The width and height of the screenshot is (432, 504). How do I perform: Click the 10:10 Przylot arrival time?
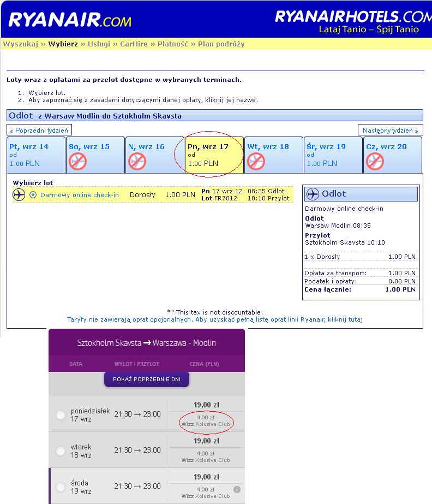click(268, 198)
